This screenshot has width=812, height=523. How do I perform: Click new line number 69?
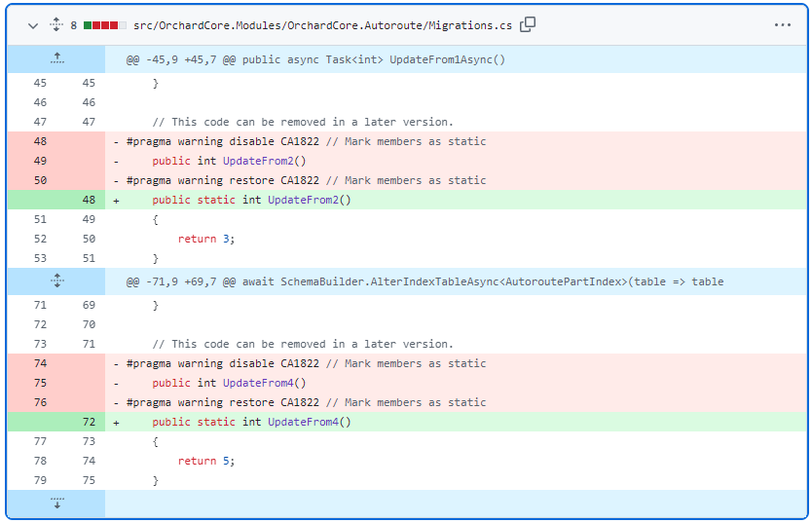89,305
